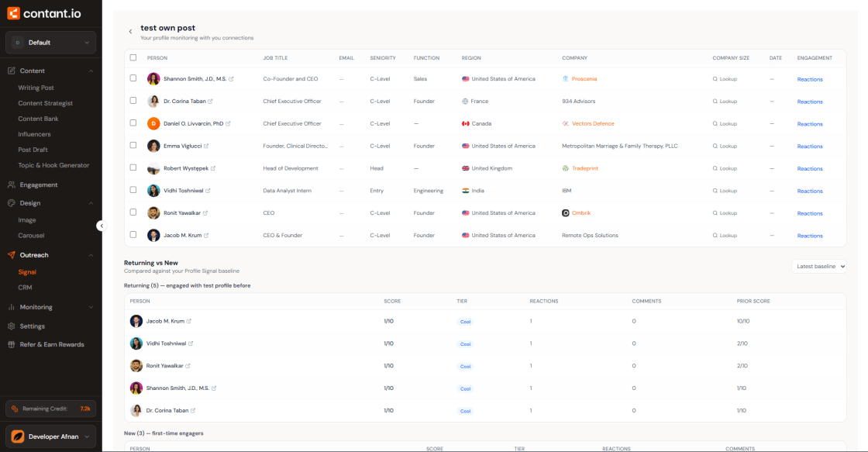Tick Vidhi Toshniwal's row checkbox
The height and width of the screenshot is (452, 868).
tap(133, 190)
